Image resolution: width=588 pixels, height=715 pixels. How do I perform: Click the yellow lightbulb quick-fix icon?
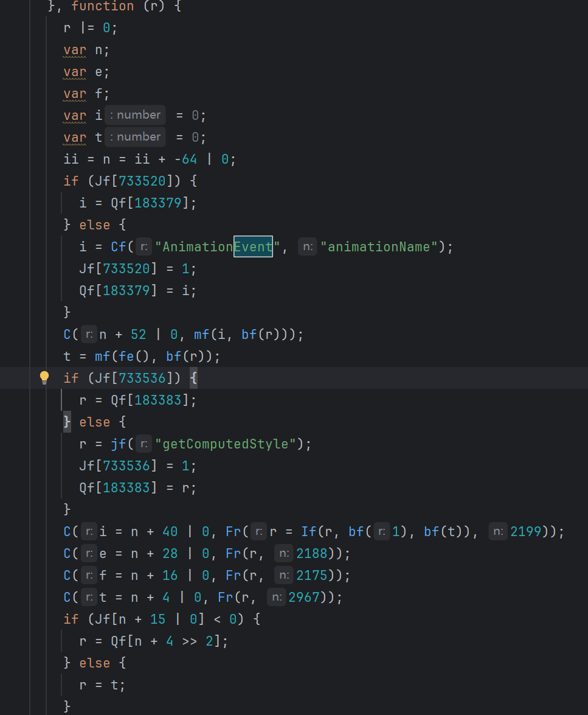[x=44, y=378]
